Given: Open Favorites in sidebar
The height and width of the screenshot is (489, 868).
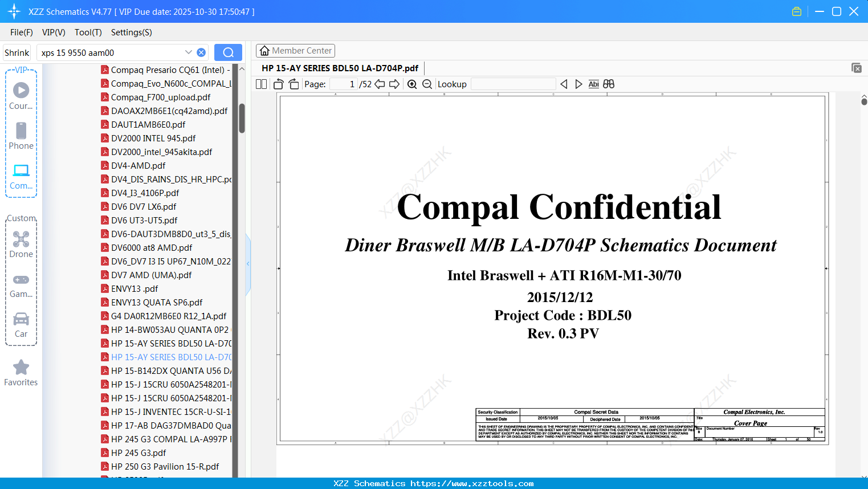Looking at the screenshot, I should coord(21,373).
